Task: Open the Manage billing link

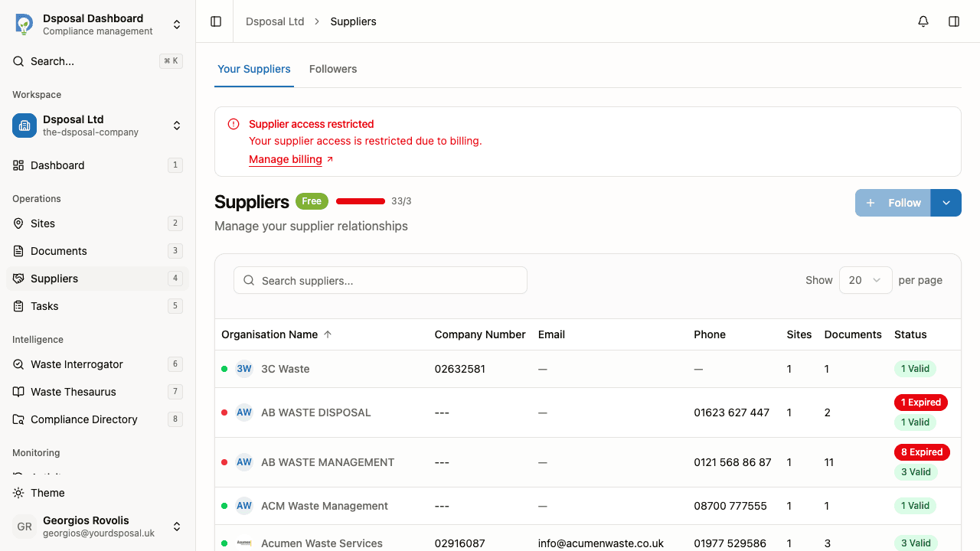Action: (286, 159)
